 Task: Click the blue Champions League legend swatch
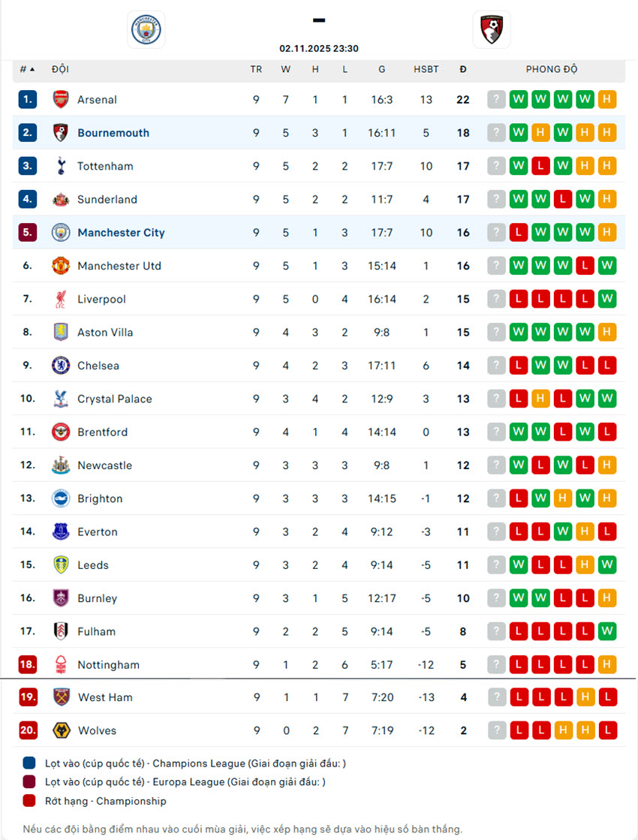click(x=29, y=763)
